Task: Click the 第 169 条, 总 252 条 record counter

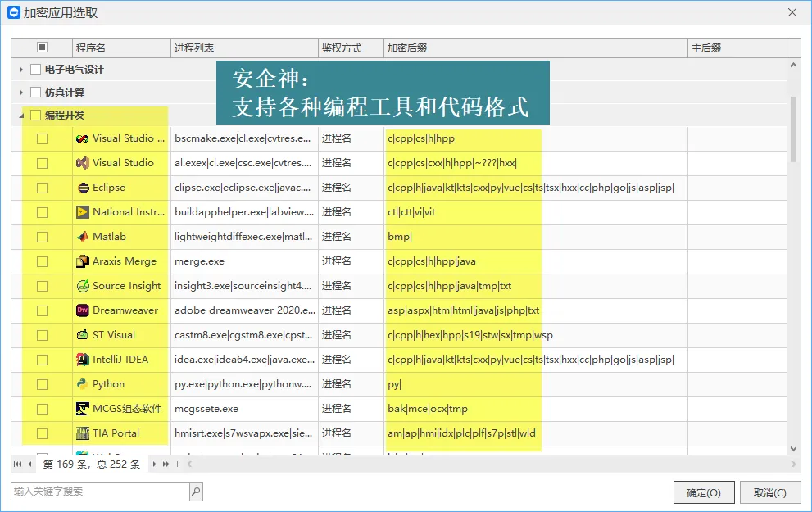Action: 92,464
